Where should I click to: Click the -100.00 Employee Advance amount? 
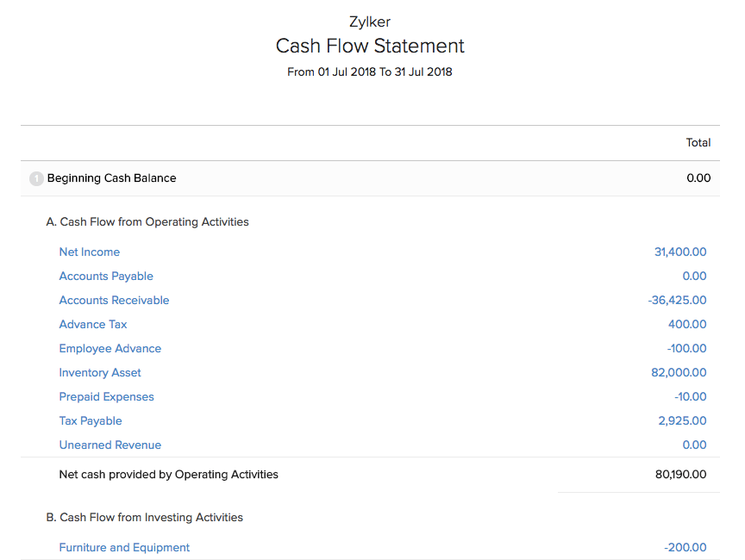click(x=686, y=349)
